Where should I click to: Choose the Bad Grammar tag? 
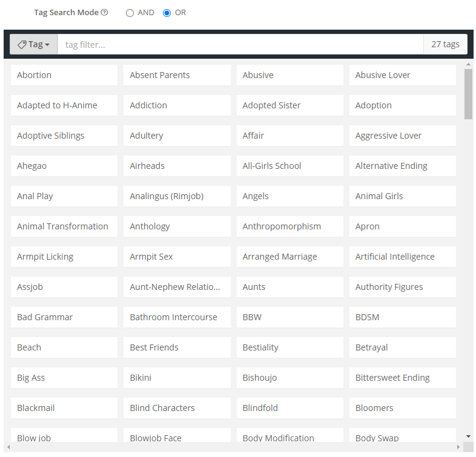(64, 317)
